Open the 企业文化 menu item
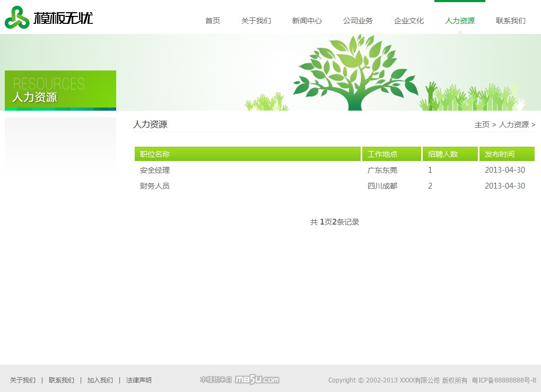541x392 pixels. pos(409,21)
